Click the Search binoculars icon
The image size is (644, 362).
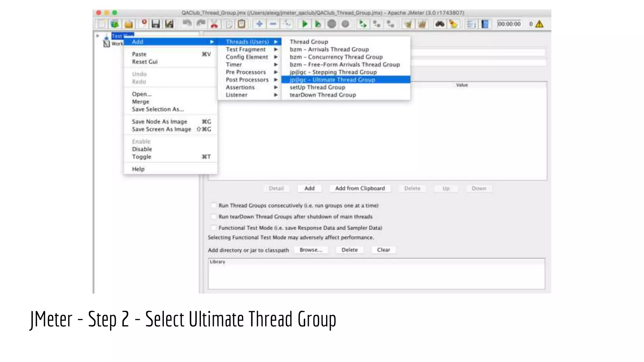440,24
